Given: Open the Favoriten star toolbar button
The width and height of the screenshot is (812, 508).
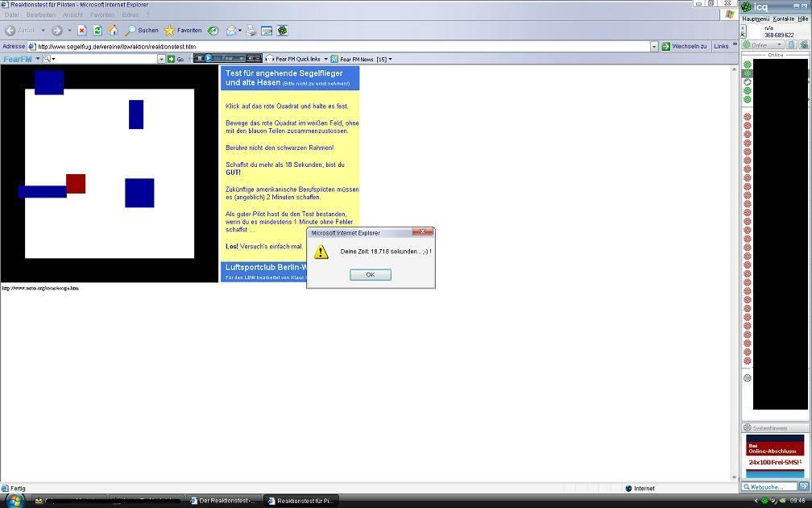Looking at the screenshot, I should (x=183, y=31).
